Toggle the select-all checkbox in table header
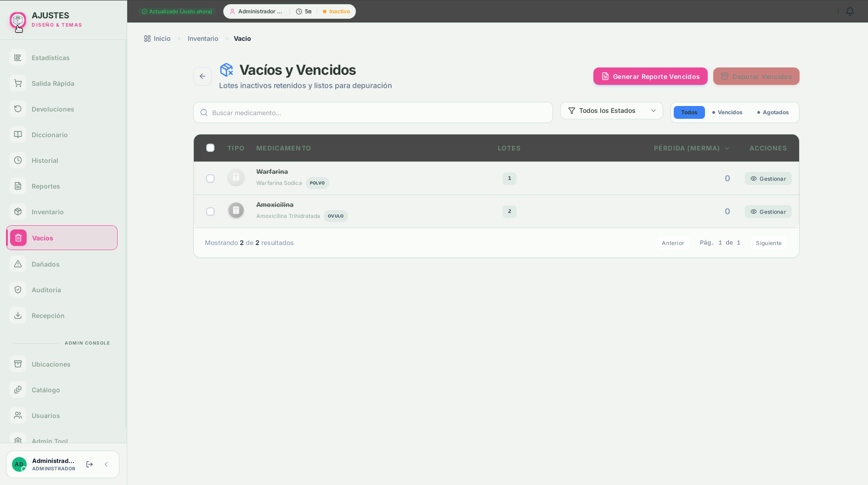 210,148
